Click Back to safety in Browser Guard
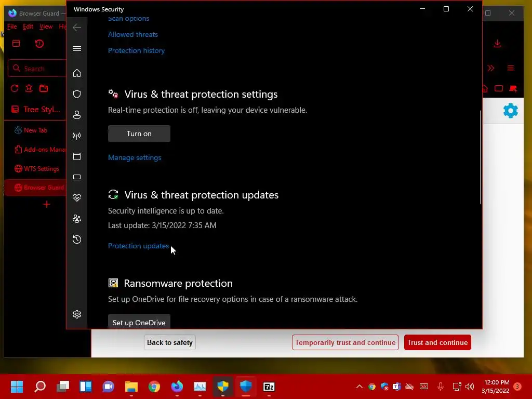The width and height of the screenshot is (532, 399). click(170, 342)
